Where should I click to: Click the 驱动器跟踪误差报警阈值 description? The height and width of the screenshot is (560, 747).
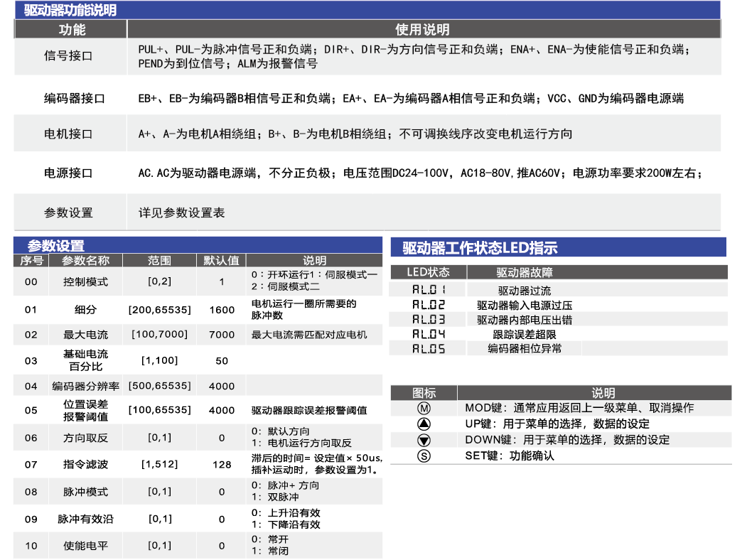coord(309,411)
